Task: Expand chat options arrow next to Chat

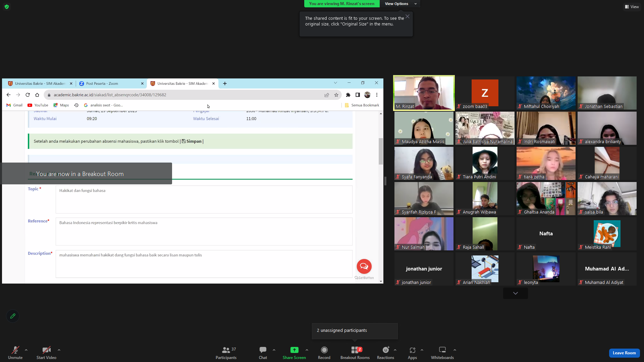Action: click(274, 350)
